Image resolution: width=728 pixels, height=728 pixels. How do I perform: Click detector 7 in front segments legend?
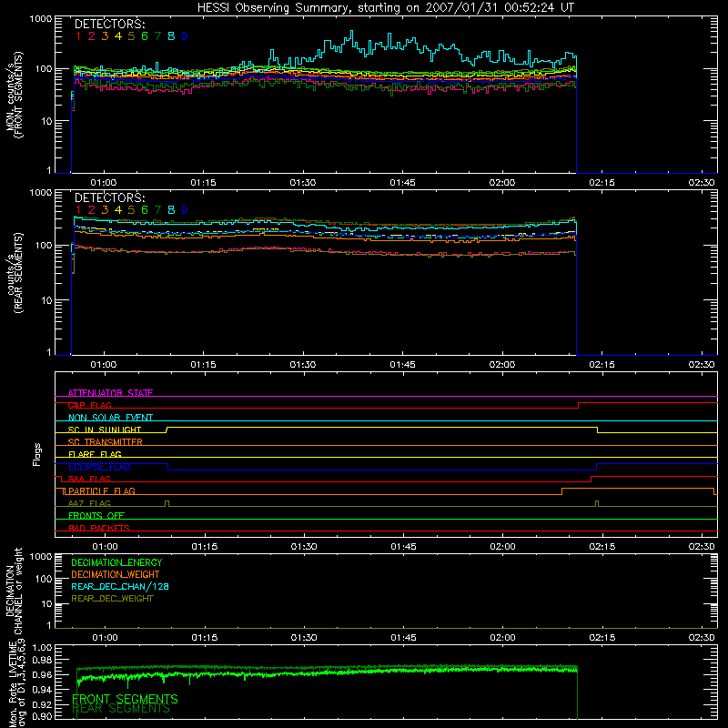[x=157, y=36]
